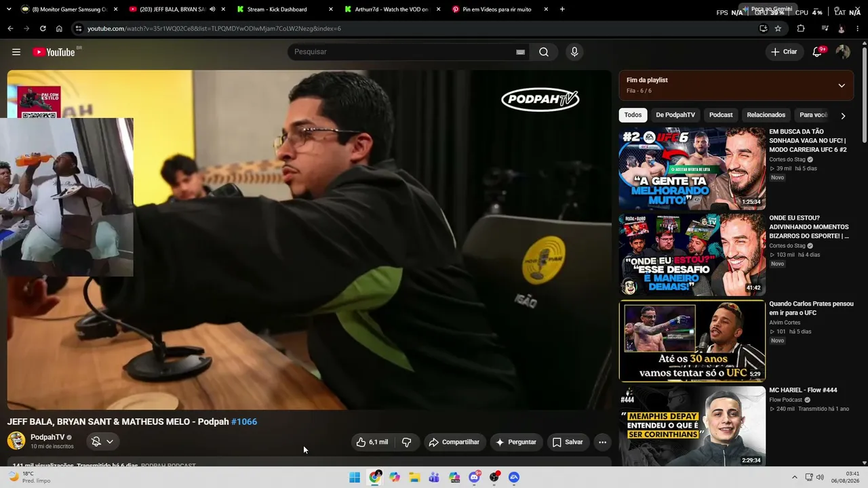Open the tab search dropdown arrow
Screen dimensions: 868x488
point(8,9)
